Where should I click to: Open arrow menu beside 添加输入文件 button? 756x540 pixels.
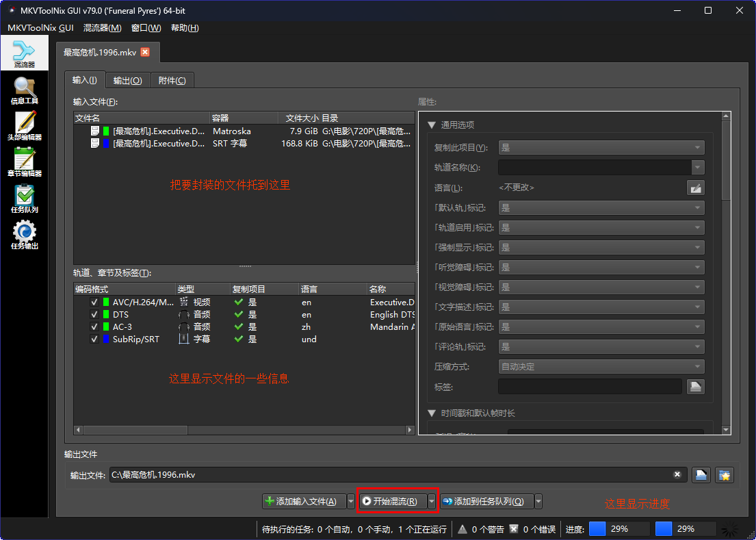point(350,502)
